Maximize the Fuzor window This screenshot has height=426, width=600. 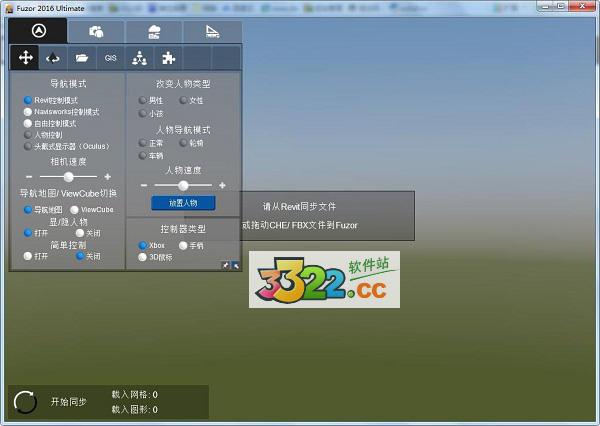point(562,6)
